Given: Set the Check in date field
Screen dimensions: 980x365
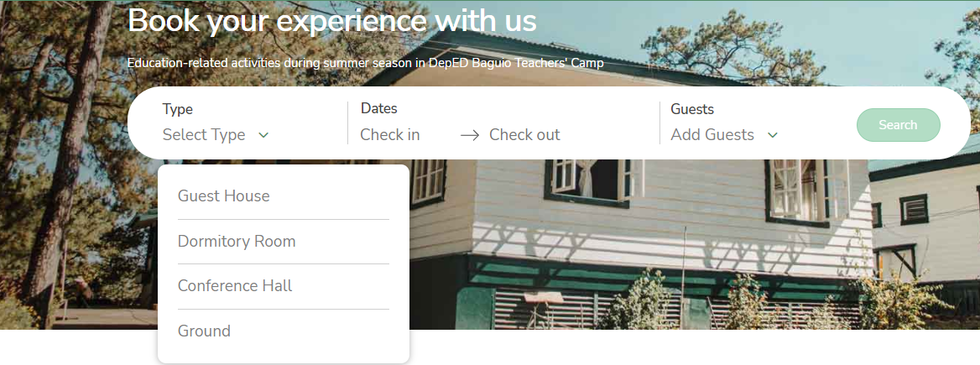Looking at the screenshot, I should pyautogui.click(x=390, y=135).
